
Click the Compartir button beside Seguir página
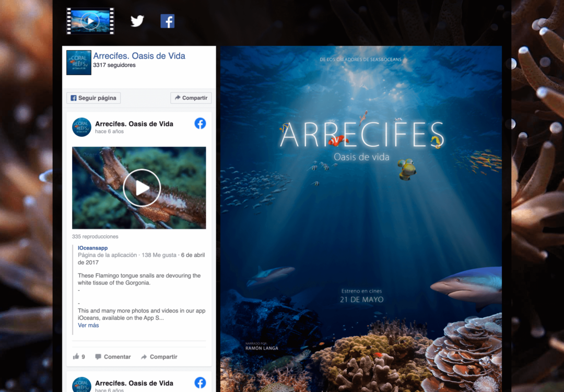[191, 98]
